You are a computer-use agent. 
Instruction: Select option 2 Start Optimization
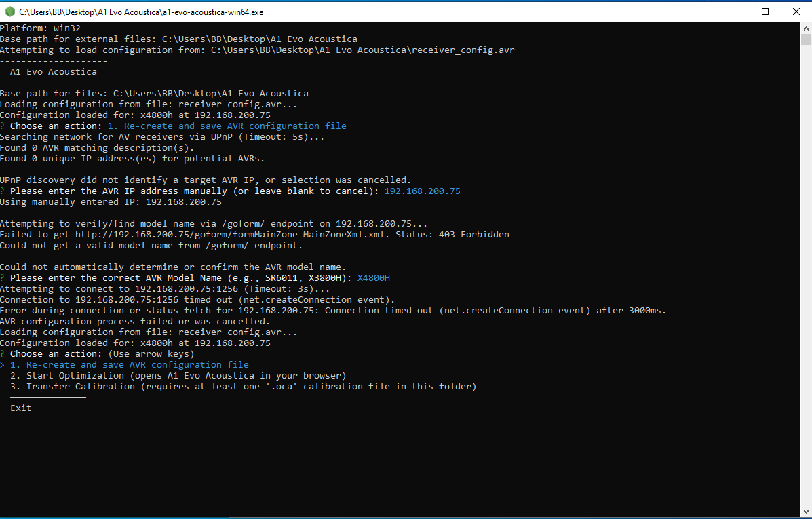click(178, 376)
